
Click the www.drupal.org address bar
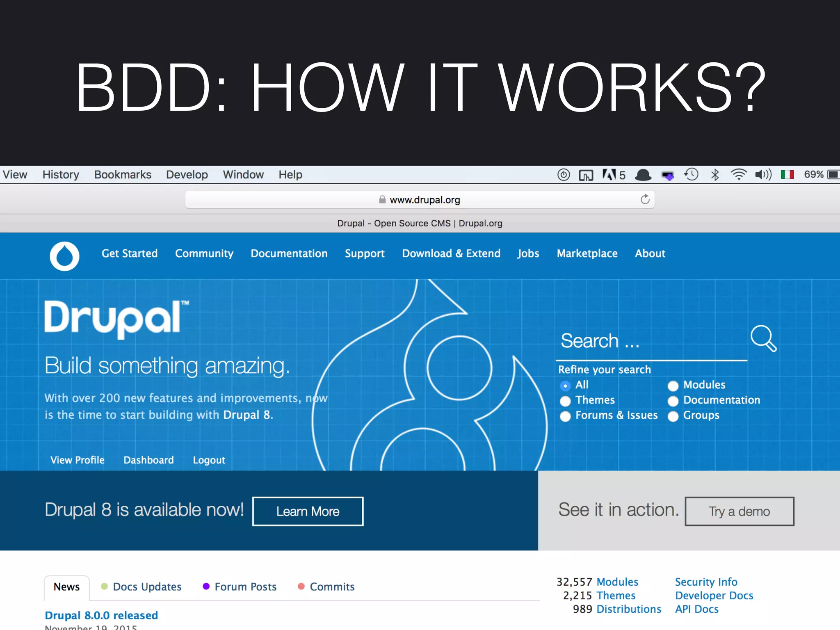pyautogui.click(x=420, y=200)
